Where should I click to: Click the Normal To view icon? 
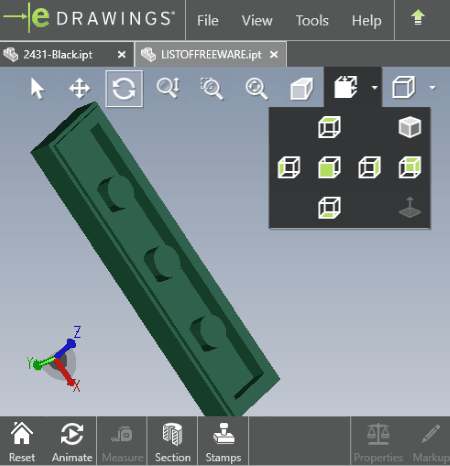click(410, 208)
